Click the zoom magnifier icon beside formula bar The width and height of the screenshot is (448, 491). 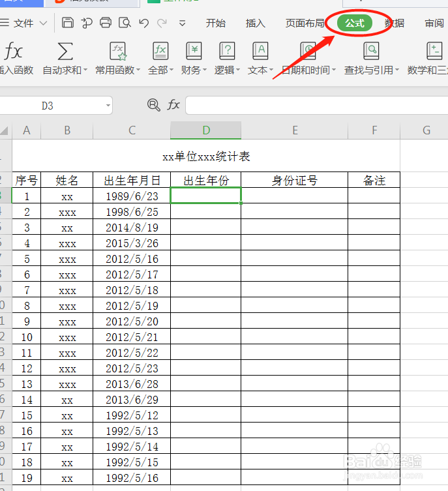click(154, 104)
